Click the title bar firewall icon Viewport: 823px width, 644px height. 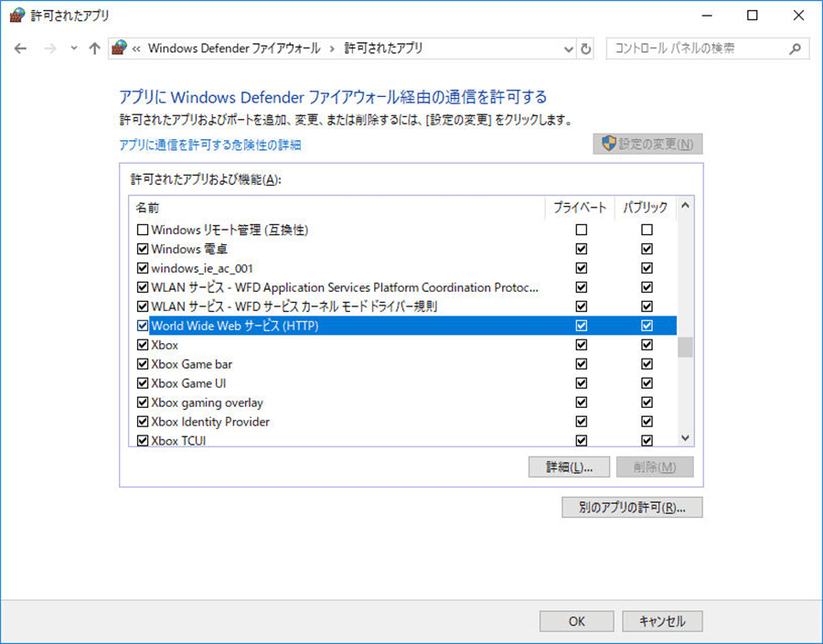(17, 16)
